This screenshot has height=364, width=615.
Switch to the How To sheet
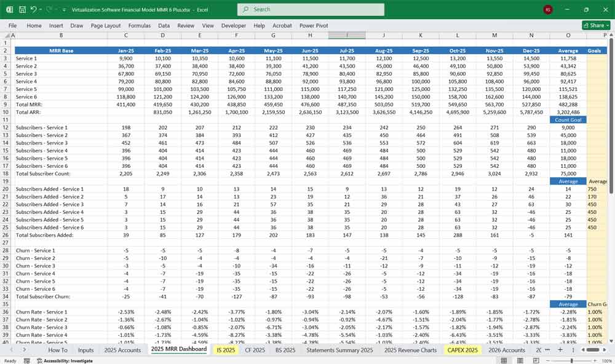pyautogui.click(x=58, y=350)
